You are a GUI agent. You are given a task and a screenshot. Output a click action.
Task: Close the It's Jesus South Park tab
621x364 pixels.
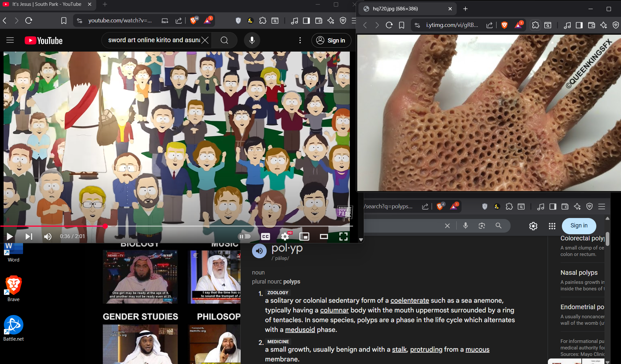point(90,4)
